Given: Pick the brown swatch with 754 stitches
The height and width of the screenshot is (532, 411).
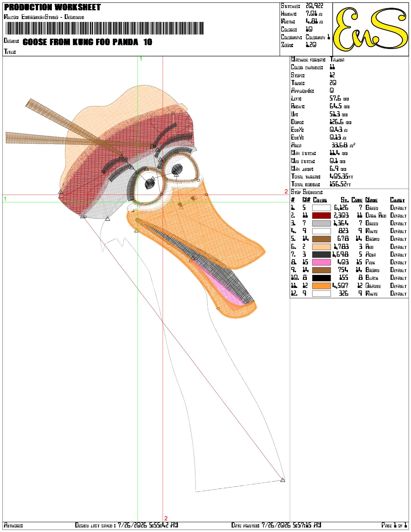Looking at the screenshot, I should click(321, 270).
